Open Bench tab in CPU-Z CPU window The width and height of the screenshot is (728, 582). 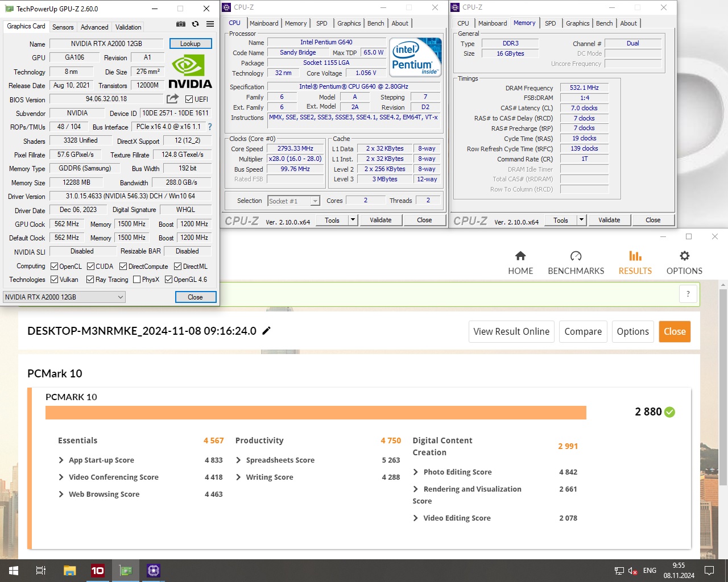(375, 23)
